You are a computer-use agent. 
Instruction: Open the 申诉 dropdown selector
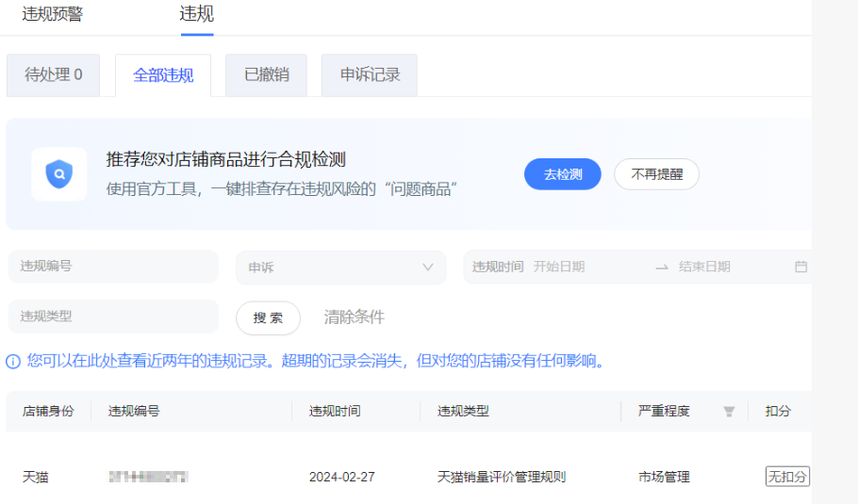(x=340, y=268)
